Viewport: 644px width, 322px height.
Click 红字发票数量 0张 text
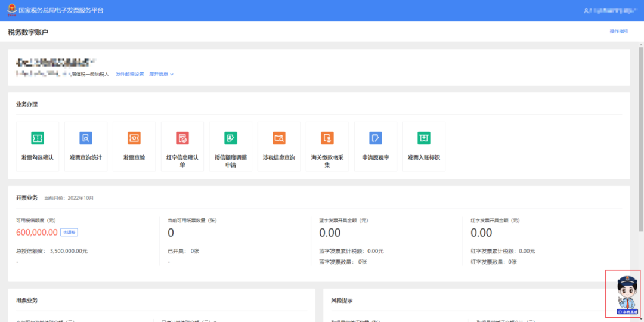pos(494,262)
